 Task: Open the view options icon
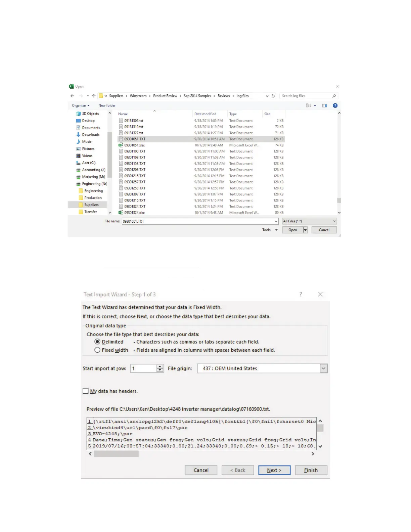[x=309, y=105]
